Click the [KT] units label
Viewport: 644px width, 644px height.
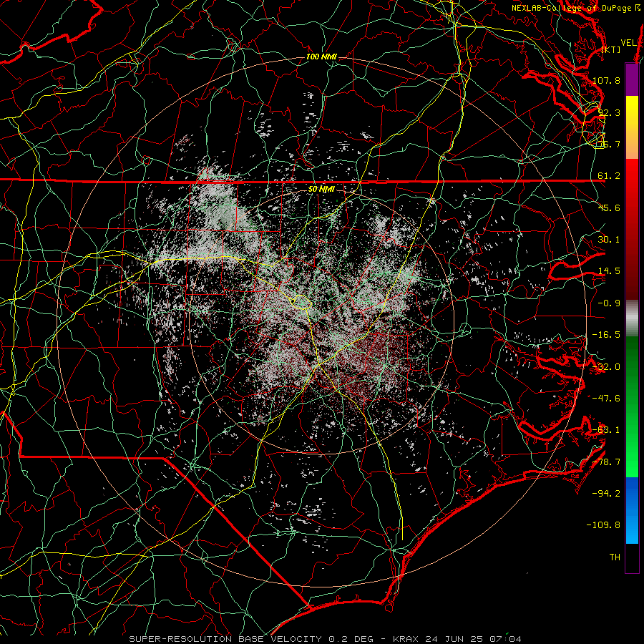(x=610, y=49)
